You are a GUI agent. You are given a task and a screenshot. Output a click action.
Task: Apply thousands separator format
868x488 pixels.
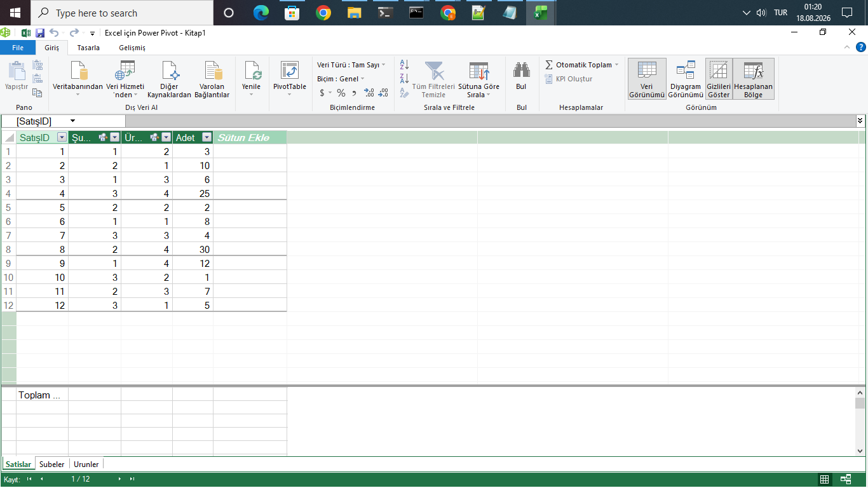[x=354, y=93]
